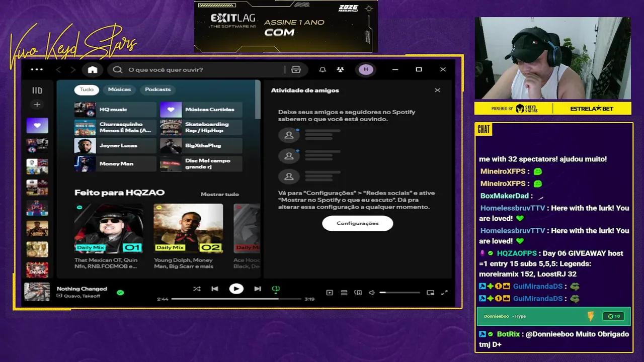Click the volume slider

399,293
